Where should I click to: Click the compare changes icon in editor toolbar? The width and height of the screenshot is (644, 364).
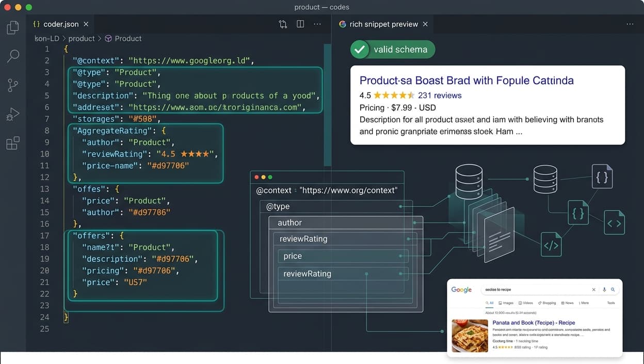283,24
